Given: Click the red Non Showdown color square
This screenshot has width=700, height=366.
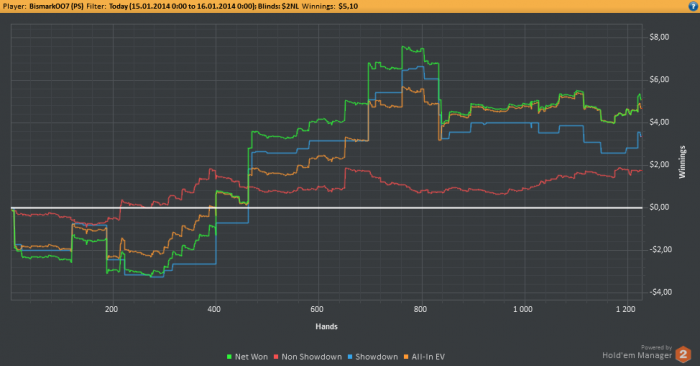Looking at the screenshot, I should point(276,357).
